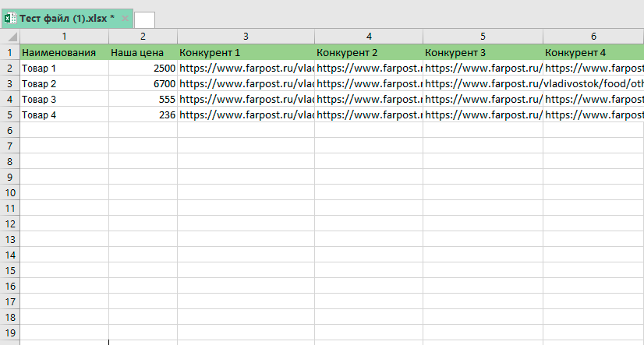Close the Тест файл (1).xlsx tab
This screenshot has width=644, height=345.
[x=125, y=18]
